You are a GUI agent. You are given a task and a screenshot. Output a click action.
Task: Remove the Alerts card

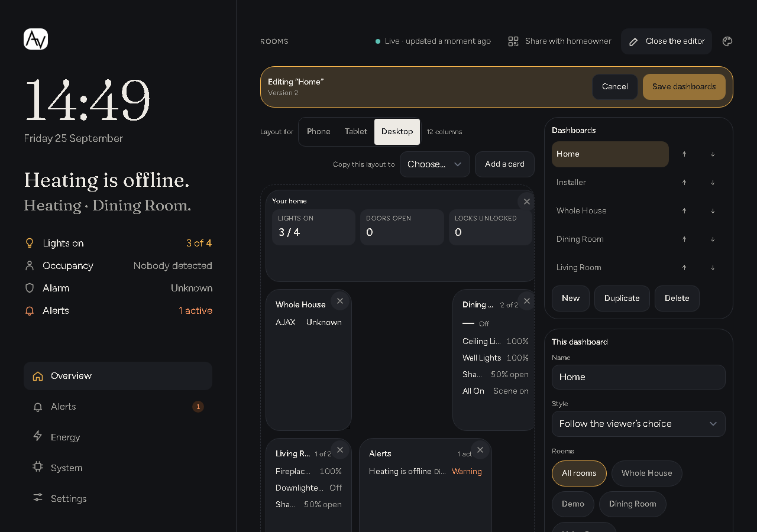pyautogui.click(x=480, y=450)
